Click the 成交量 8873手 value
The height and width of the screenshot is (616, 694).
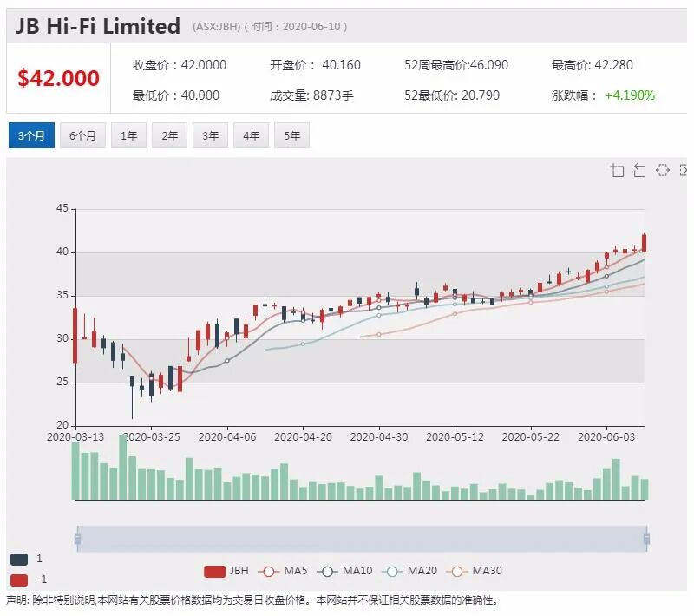point(311,95)
